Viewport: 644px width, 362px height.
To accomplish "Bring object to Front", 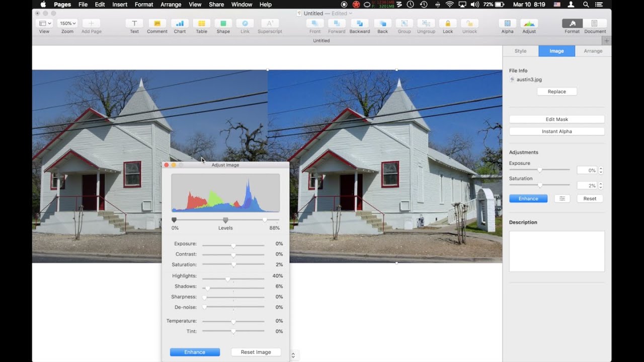I will pos(315,23).
